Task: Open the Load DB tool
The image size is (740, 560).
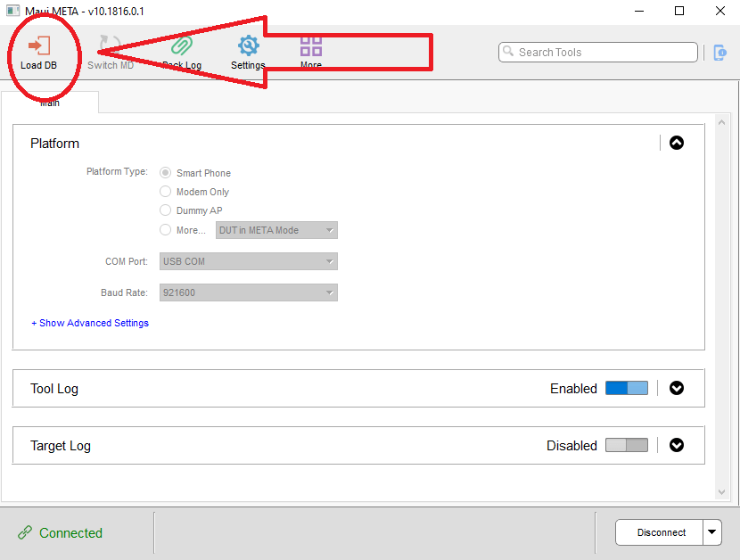Action: click(x=38, y=54)
